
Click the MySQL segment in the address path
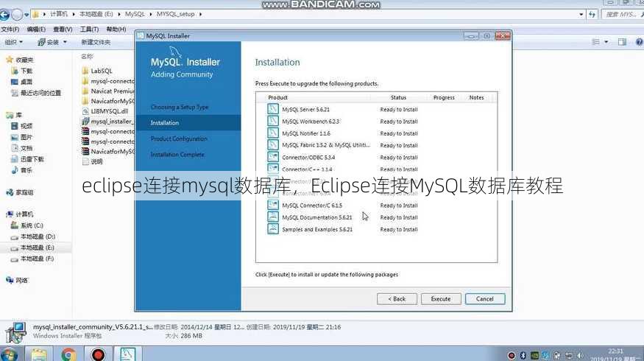[x=135, y=14]
